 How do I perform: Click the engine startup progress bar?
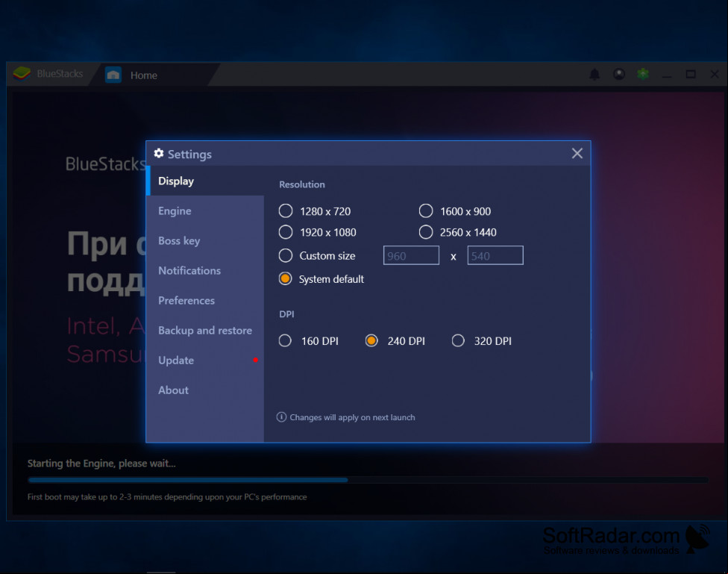pos(368,480)
